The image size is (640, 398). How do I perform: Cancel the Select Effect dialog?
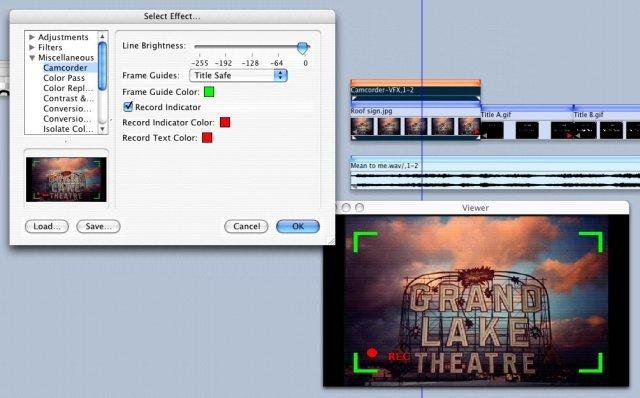[x=246, y=227]
